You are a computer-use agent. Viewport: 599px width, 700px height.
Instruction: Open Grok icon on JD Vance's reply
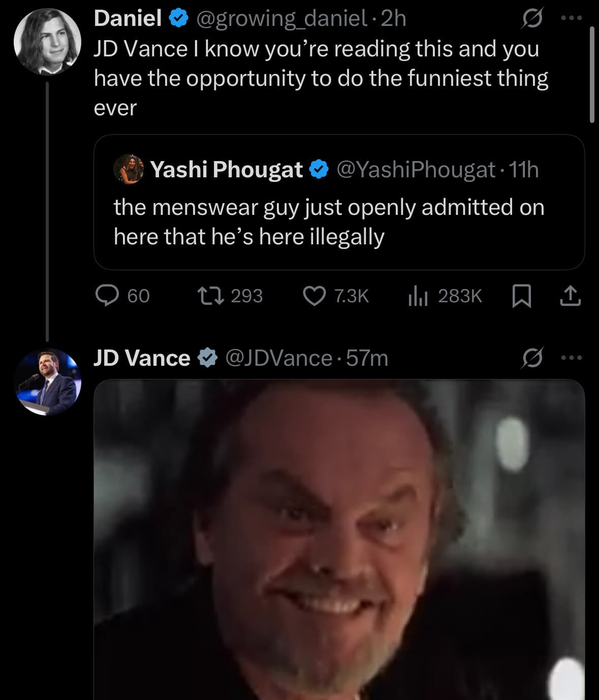pos(532,358)
